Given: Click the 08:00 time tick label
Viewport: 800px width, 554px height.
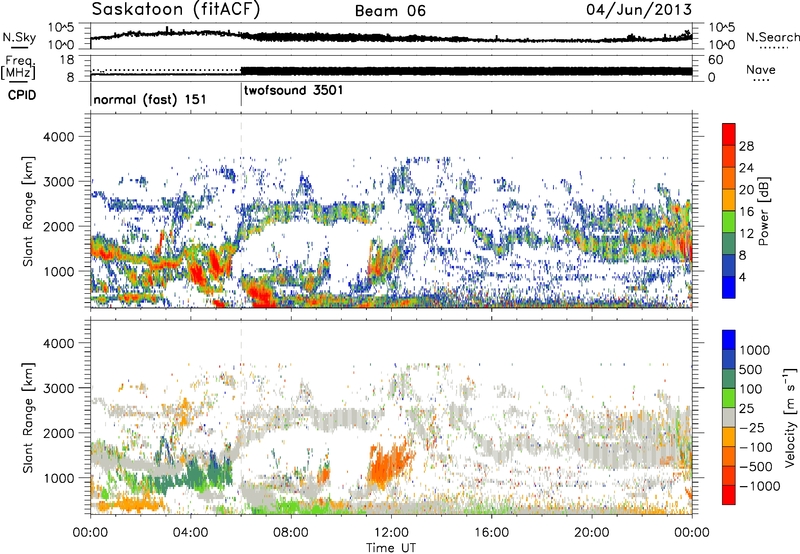Looking at the screenshot, I should [x=291, y=533].
